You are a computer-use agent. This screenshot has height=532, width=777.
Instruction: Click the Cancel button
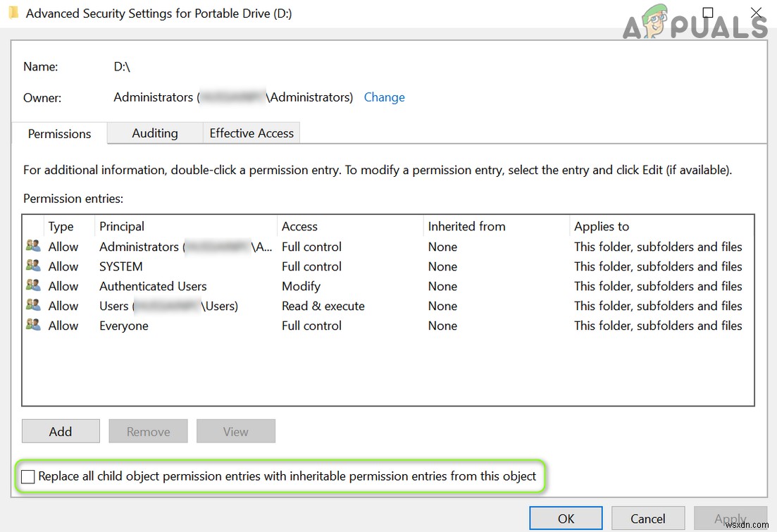point(648,519)
